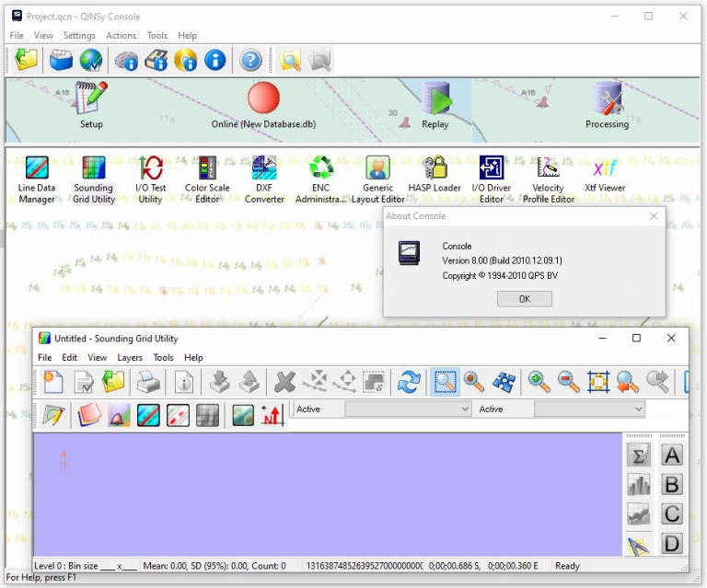Click the info properties icon in Sounding Grid toolbar

(x=184, y=382)
